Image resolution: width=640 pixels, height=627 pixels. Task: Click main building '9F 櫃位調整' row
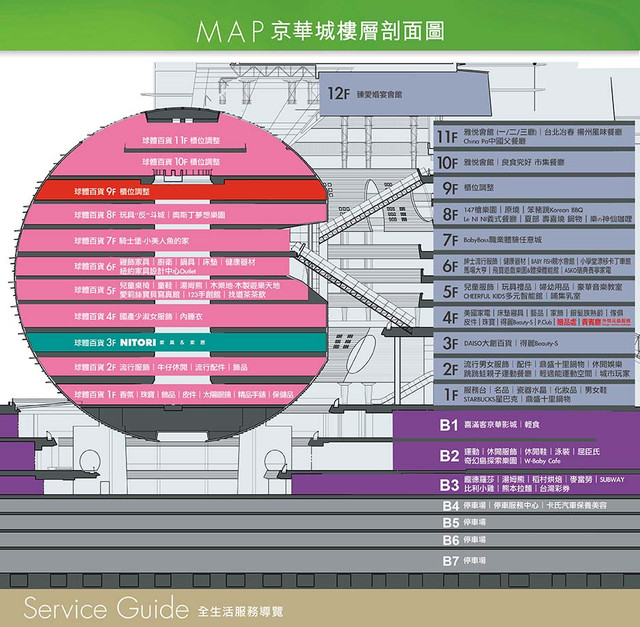pos(534,188)
